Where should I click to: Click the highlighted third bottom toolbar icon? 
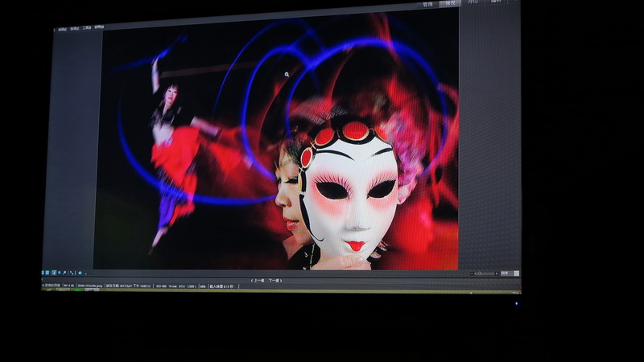[x=54, y=273]
